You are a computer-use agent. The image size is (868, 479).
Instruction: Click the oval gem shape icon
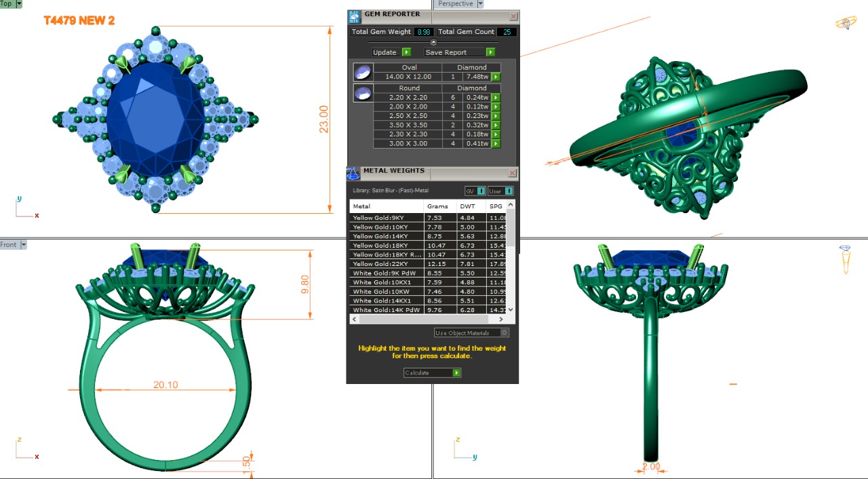click(363, 72)
